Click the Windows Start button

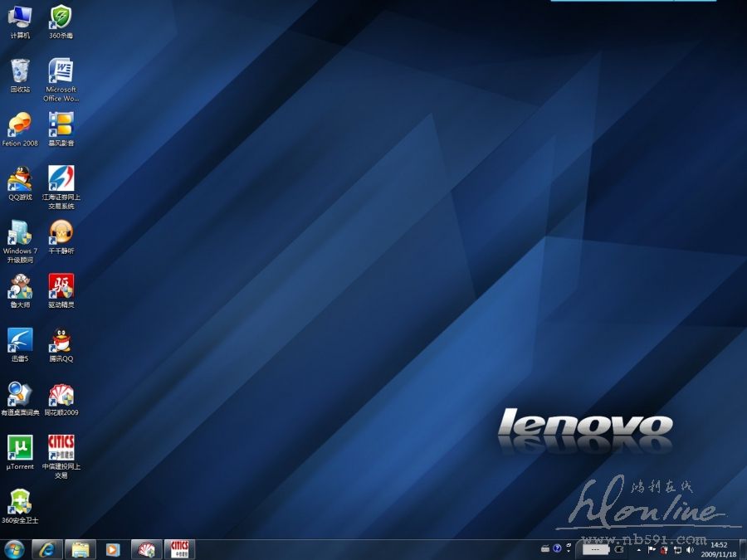pos(14,549)
